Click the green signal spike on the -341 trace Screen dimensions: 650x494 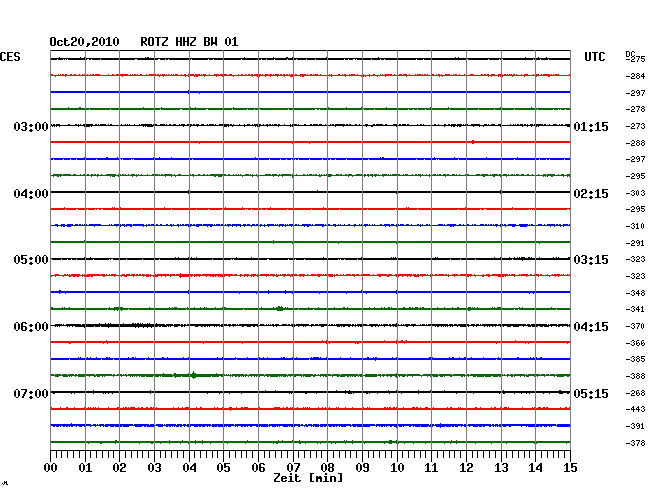[280, 308]
